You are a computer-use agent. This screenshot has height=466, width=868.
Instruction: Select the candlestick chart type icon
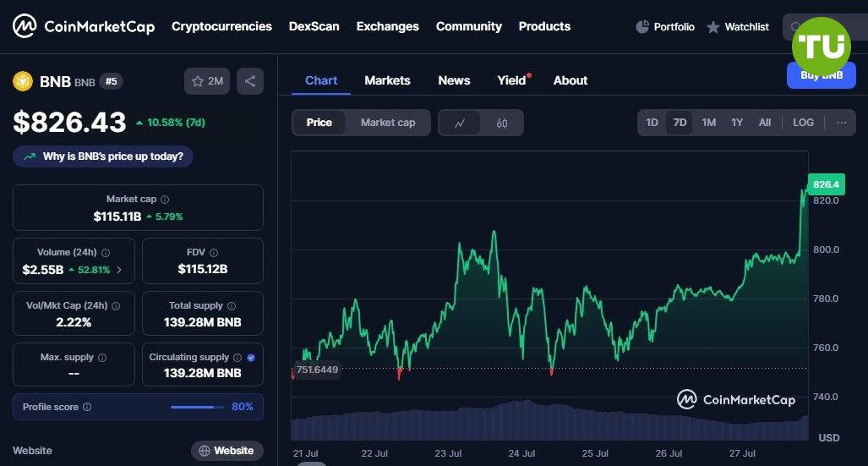click(x=501, y=123)
